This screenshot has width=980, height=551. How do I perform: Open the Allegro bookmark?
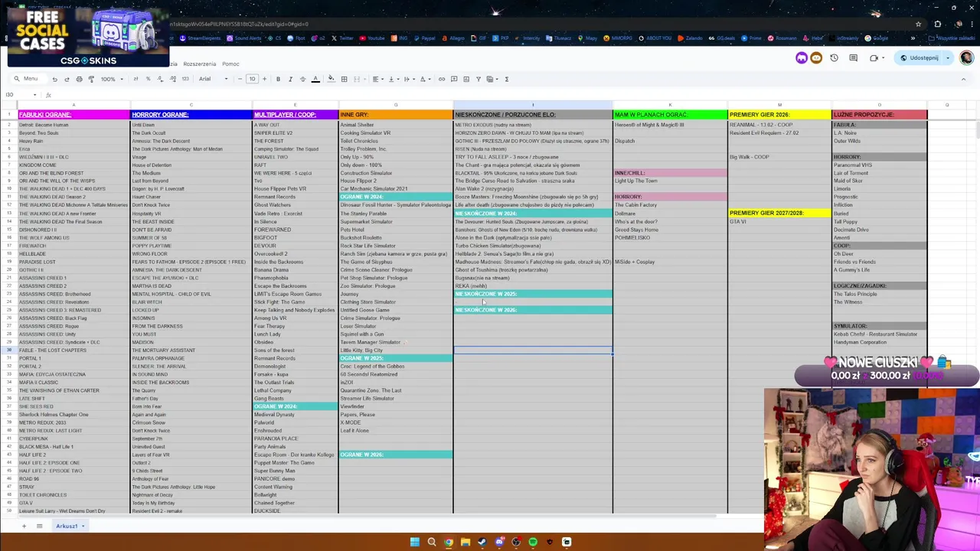tap(453, 38)
